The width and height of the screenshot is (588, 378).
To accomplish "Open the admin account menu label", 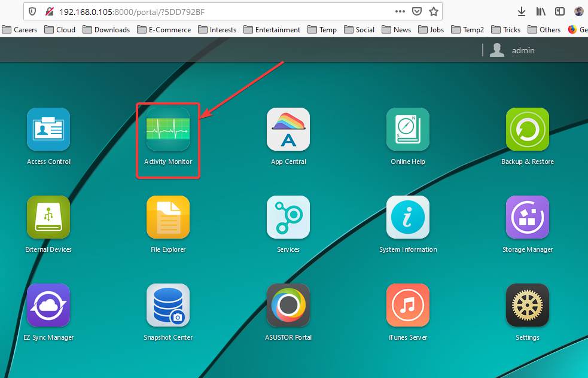I will [x=523, y=50].
